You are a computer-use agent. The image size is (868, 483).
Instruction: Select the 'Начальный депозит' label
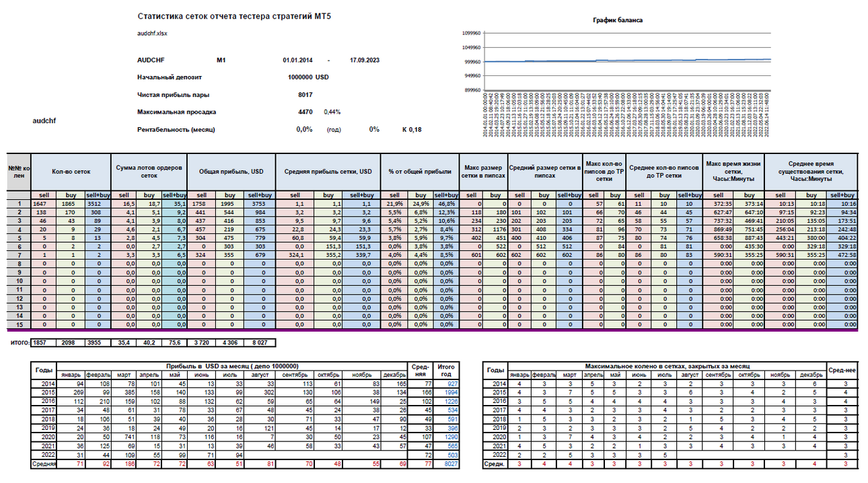(x=170, y=77)
